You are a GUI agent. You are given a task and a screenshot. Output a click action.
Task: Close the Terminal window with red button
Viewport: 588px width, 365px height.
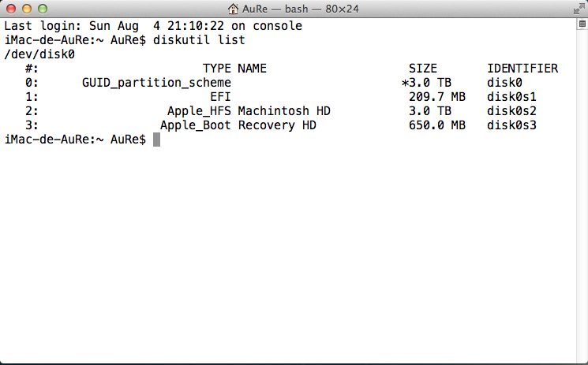[x=11, y=9]
